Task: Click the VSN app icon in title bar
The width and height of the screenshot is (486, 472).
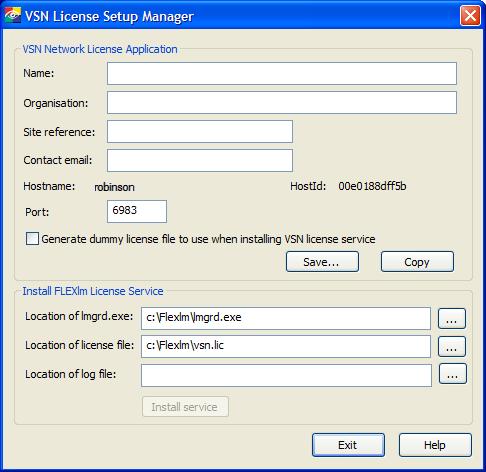Action: pyautogui.click(x=13, y=15)
